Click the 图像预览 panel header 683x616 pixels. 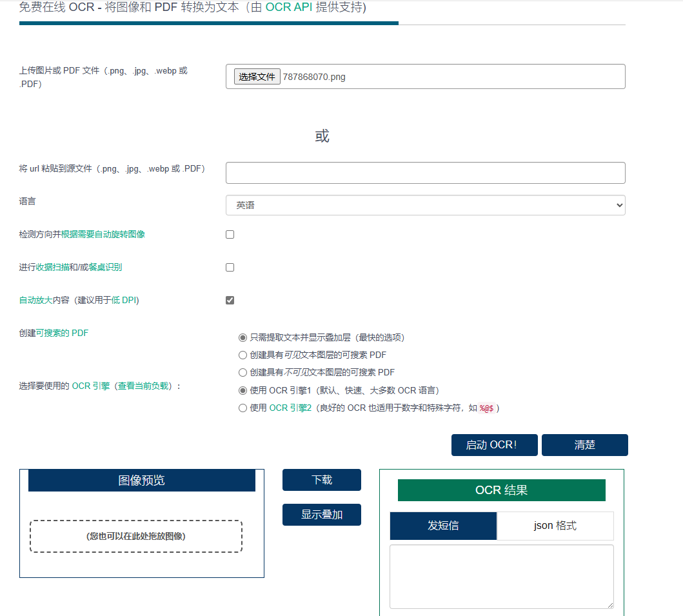pyautogui.click(x=141, y=480)
